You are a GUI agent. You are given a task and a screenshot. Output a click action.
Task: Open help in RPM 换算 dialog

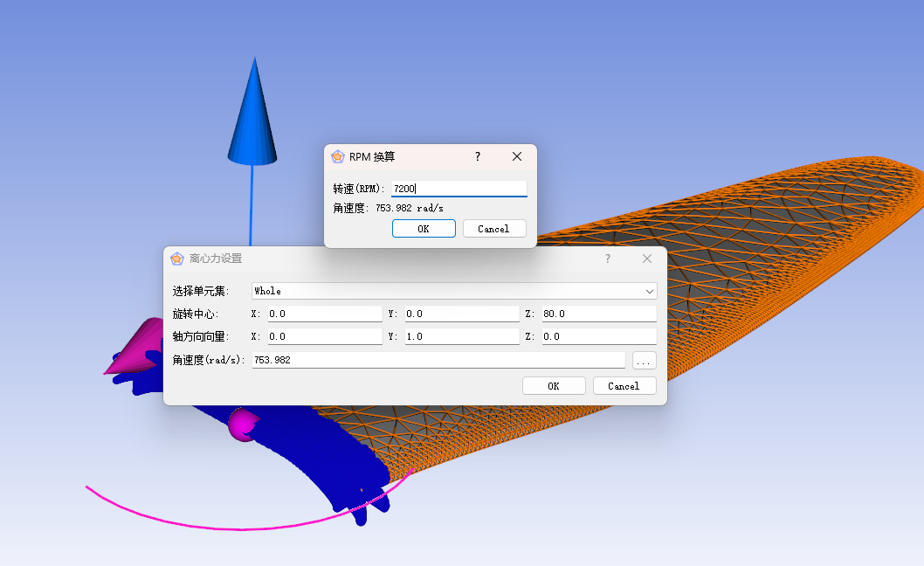(x=478, y=156)
